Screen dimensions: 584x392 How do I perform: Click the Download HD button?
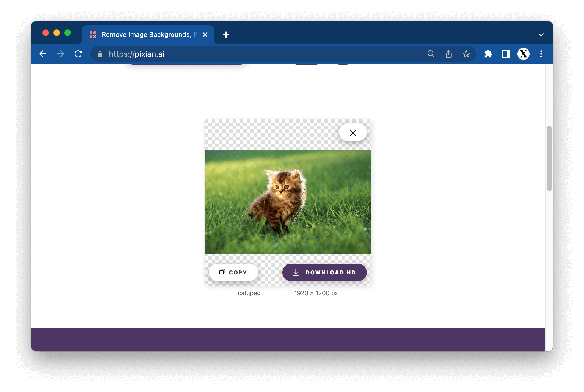coord(324,272)
